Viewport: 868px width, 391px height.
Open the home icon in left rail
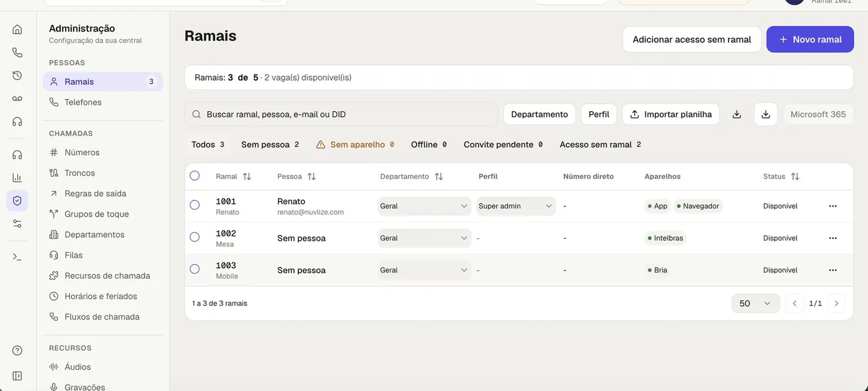point(17,29)
